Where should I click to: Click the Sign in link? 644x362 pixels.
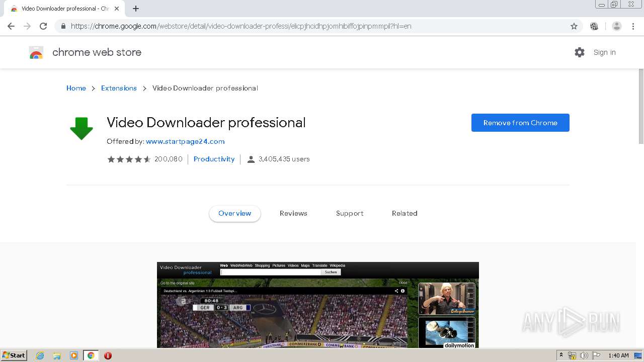click(604, 52)
